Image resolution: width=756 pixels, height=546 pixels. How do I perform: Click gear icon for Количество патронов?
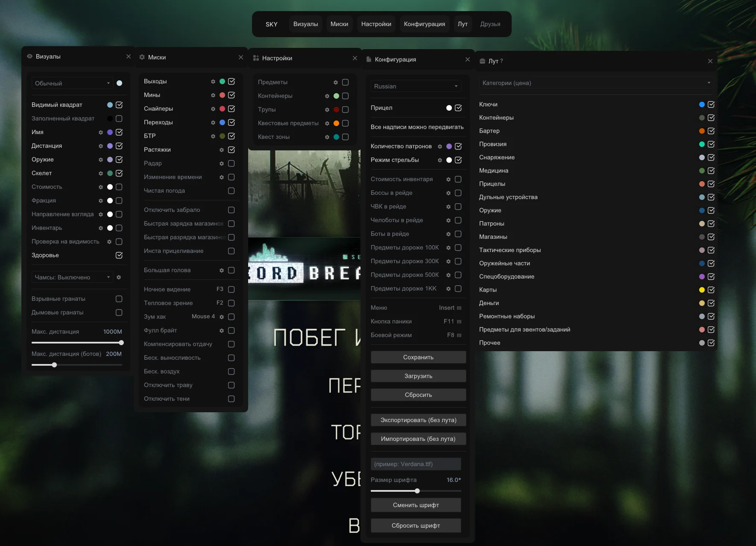[x=440, y=147]
